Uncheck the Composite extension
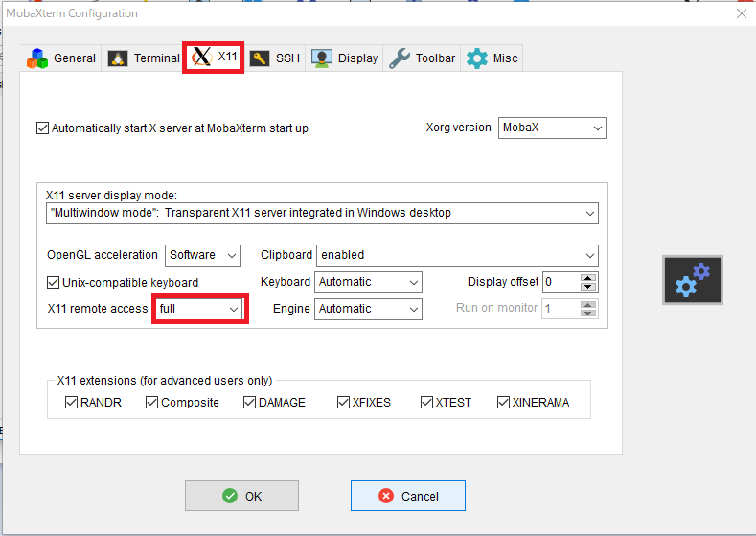The image size is (756, 536). click(x=152, y=402)
